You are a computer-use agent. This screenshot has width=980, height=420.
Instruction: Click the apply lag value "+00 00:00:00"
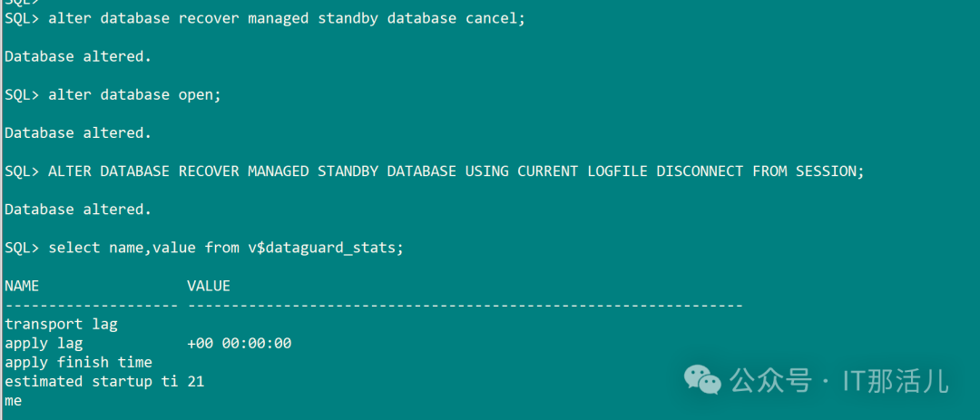[239, 343]
